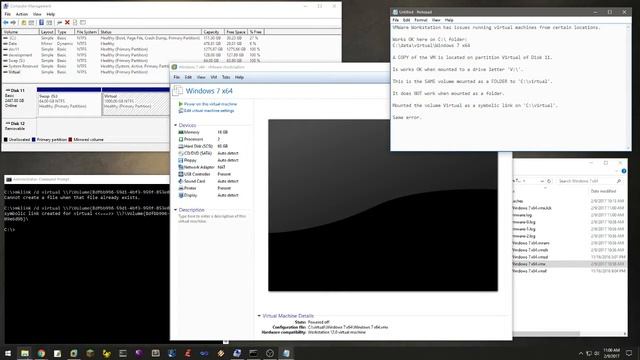Click the Capacity column header

pos(213,31)
